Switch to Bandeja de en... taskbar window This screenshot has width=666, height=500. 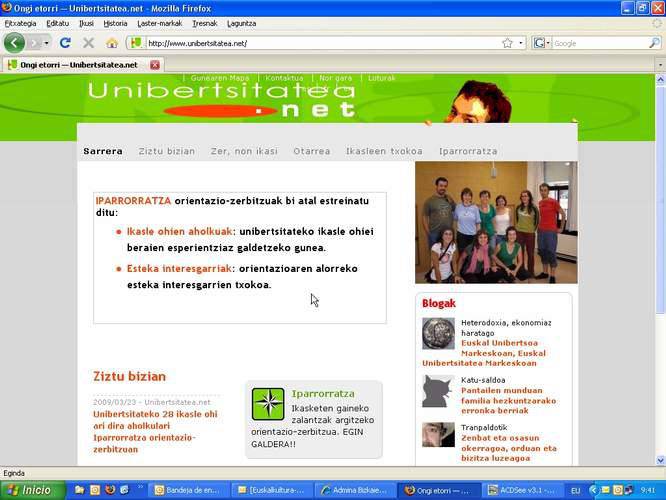pyautogui.click(x=188, y=490)
